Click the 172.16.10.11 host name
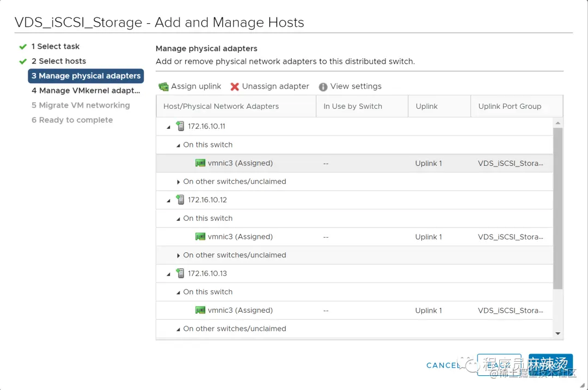The height and width of the screenshot is (390, 588). pos(207,126)
